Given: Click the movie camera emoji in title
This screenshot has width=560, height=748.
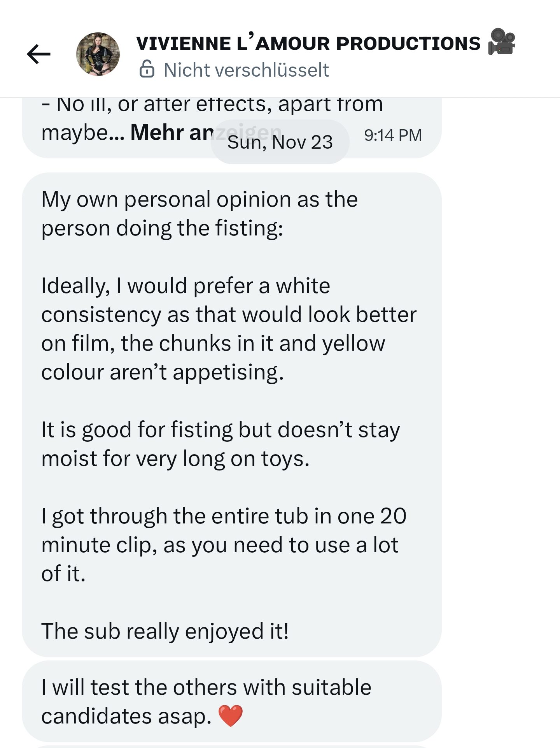Looking at the screenshot, I should point(502,42).
